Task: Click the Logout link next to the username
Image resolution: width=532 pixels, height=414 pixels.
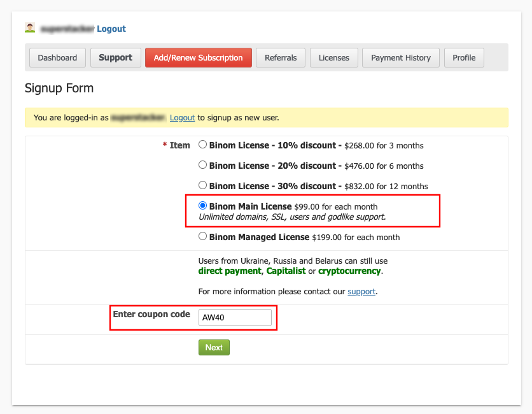Action: (x=111, y=29)
